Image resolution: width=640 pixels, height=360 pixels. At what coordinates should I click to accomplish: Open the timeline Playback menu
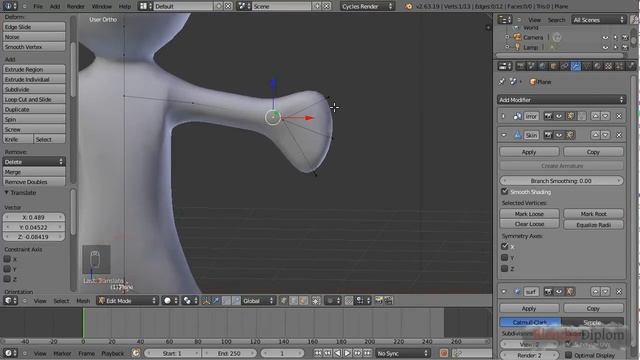113,353
